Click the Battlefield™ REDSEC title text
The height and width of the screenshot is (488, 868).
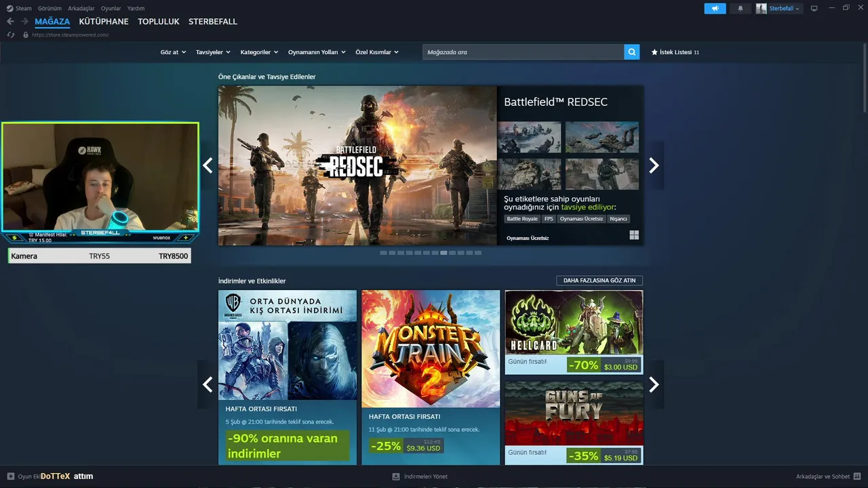555,102
